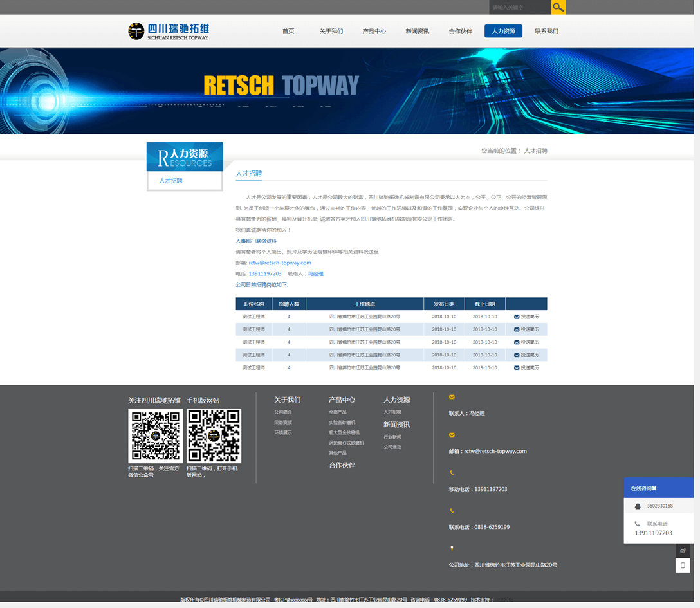Click the Sichuan Retsch Topway logo
This screenshot has height=608, width=700.
pos(169,31)
